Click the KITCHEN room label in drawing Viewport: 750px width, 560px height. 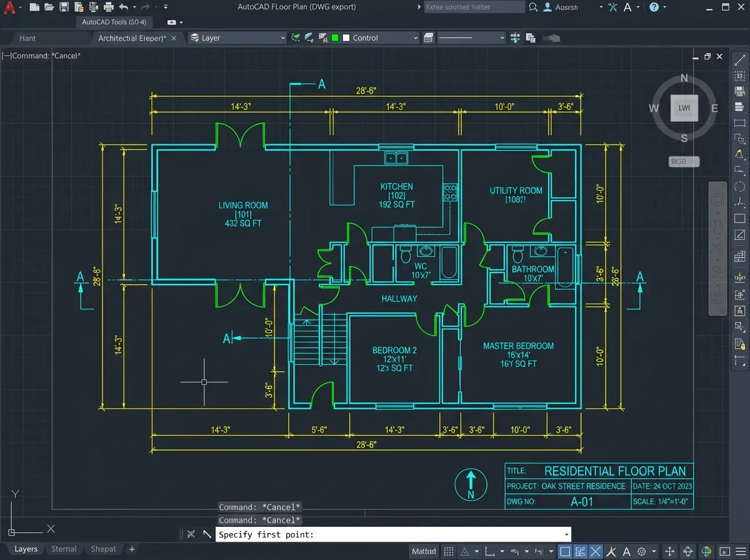coord(397,186)
